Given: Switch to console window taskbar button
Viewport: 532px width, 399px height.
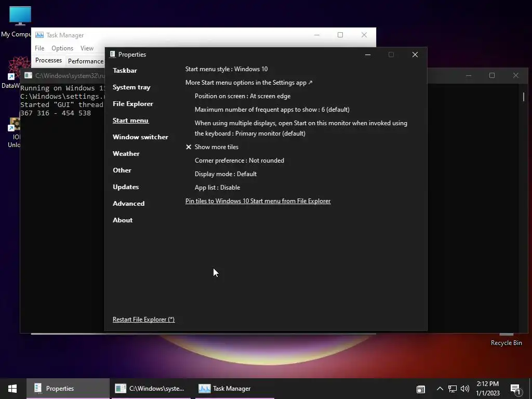Looking at the screenshot, I should (x=150, y=389).
